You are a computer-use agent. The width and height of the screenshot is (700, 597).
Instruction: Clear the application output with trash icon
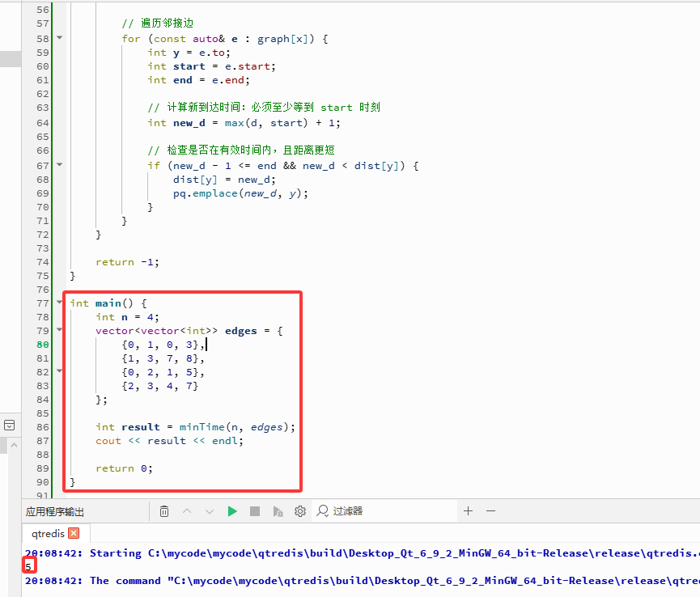pos(164,511)
